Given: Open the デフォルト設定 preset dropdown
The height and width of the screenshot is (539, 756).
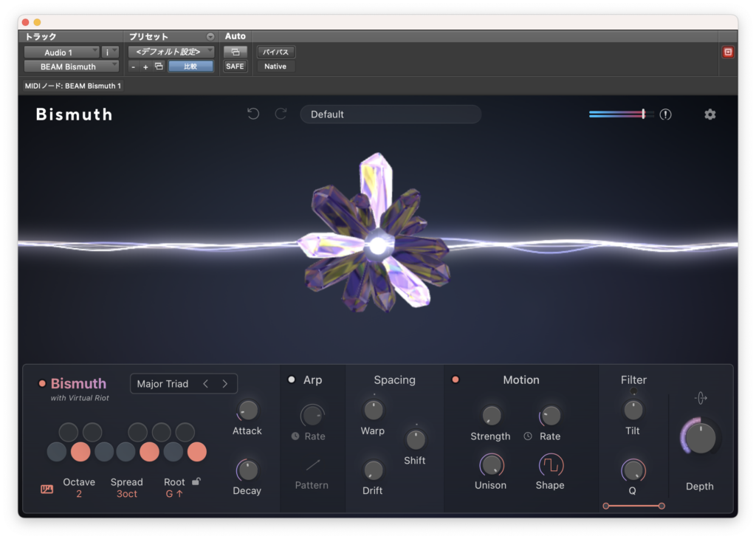Looking at the screenshot, I should point(171,52).
